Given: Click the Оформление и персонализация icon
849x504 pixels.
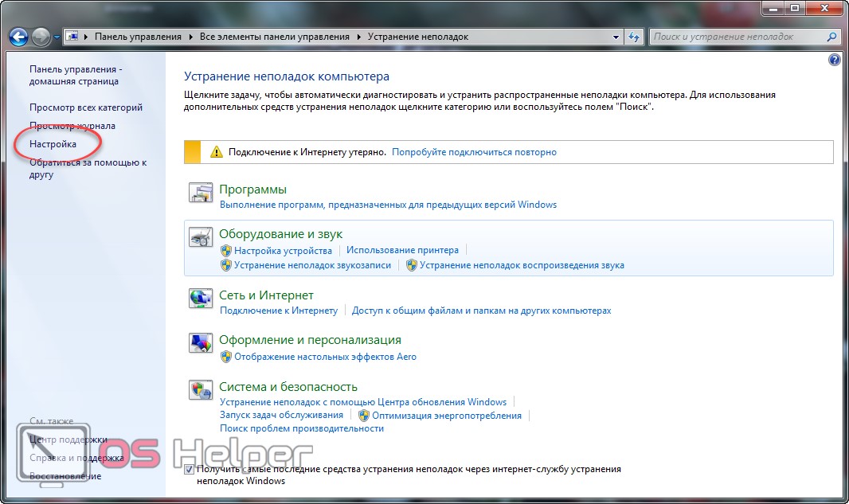Looking at the screenshot, I should click(x=199, y=343).
